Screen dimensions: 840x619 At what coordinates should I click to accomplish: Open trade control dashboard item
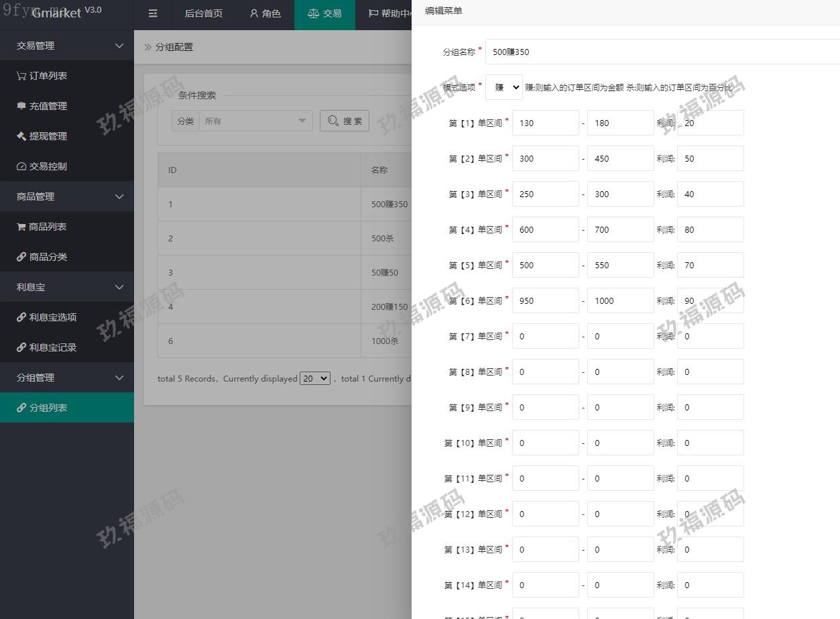tap(42, 166)
